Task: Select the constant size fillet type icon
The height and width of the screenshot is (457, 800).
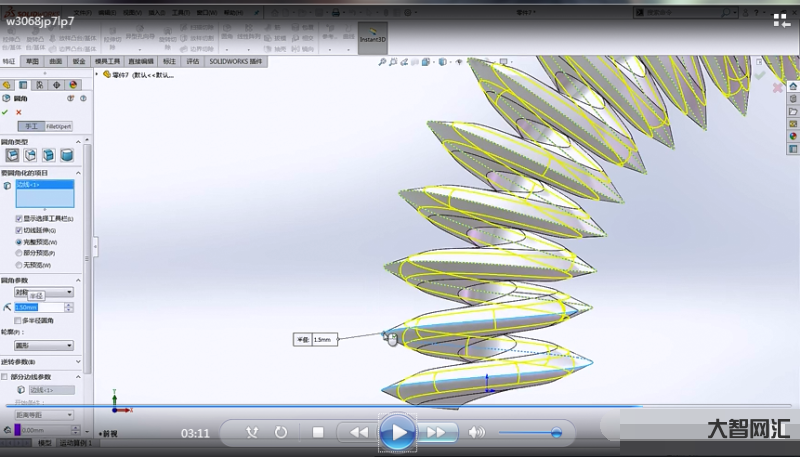Action: point(13,155)
